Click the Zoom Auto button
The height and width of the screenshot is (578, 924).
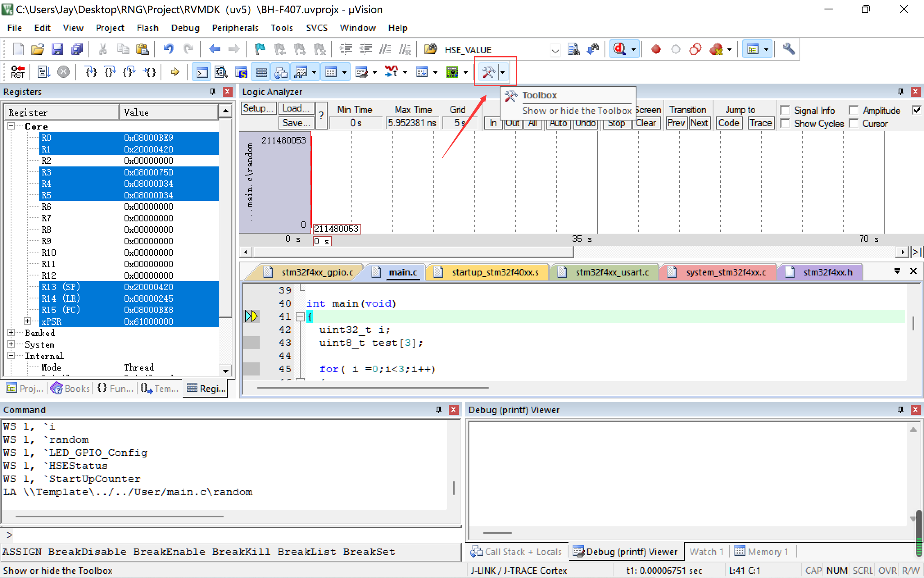point(558,123)
